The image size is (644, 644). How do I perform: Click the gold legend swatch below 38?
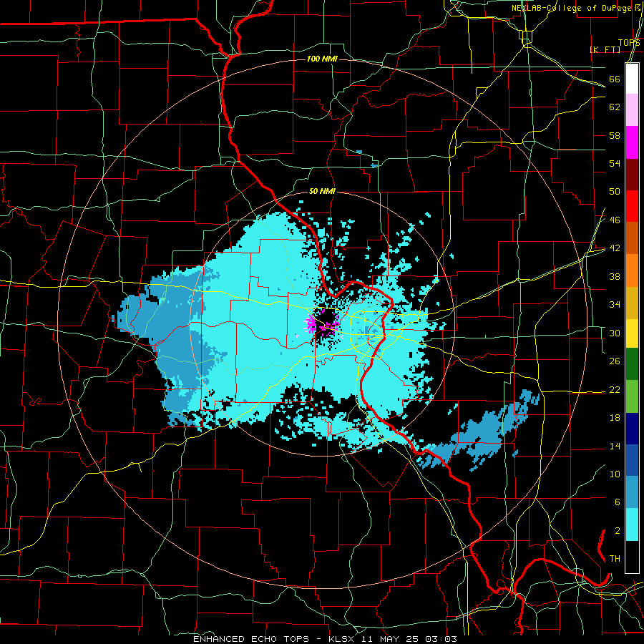[x=632, y=303]
